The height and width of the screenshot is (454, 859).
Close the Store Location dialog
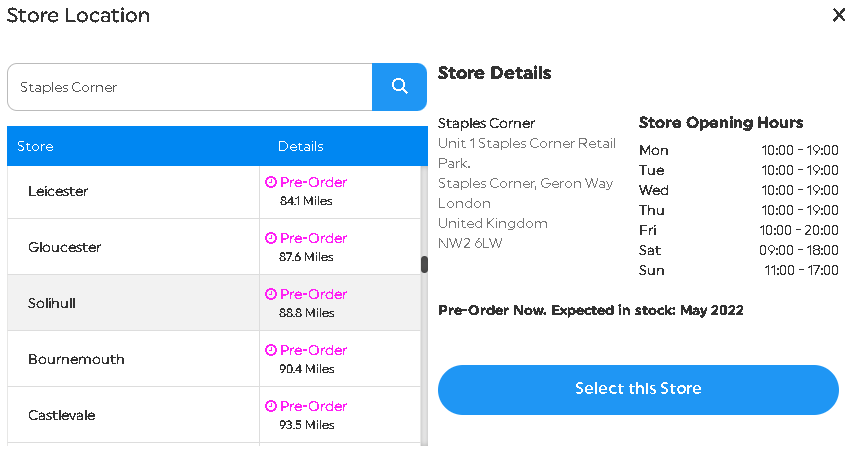839,15
